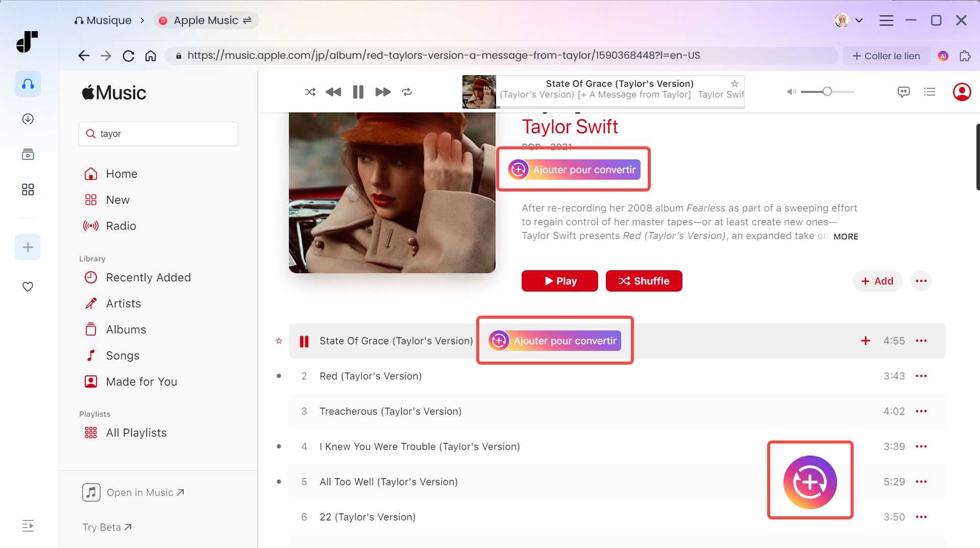Open the headphones music converter panel
Viewport: 980px width, 548px height.
click(28, 84)
